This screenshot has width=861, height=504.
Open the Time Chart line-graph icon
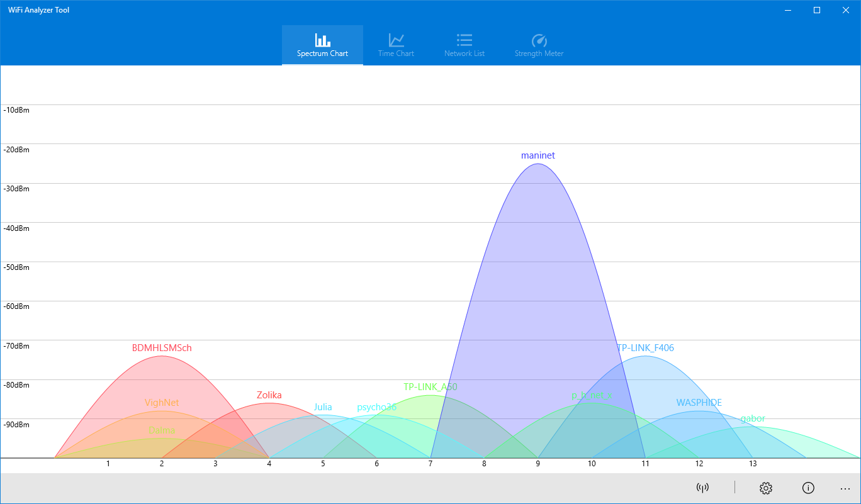click(395, 38)
